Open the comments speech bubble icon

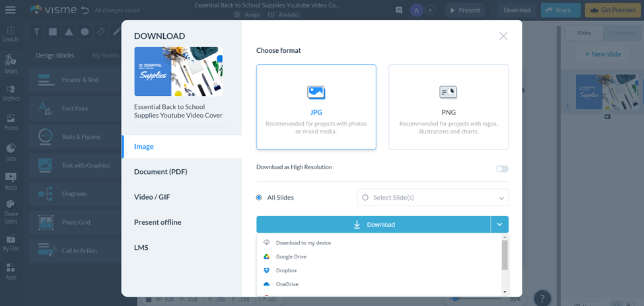(x=399, y=11)
